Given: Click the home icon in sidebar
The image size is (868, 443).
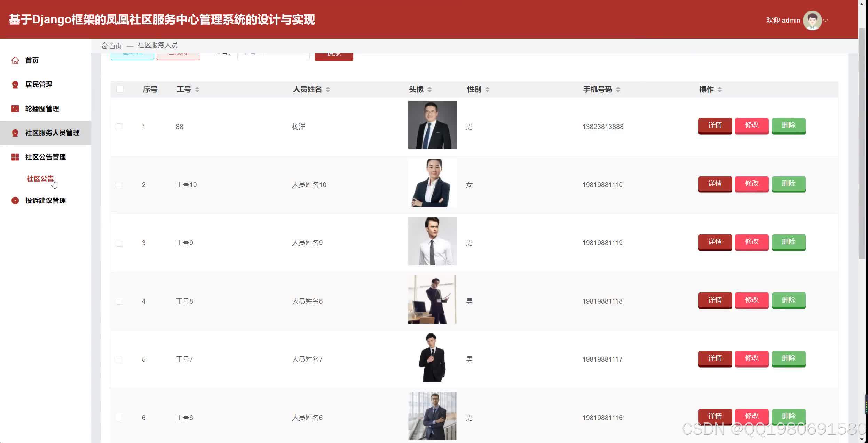Looking at the screenshot, I should (15, 61).
